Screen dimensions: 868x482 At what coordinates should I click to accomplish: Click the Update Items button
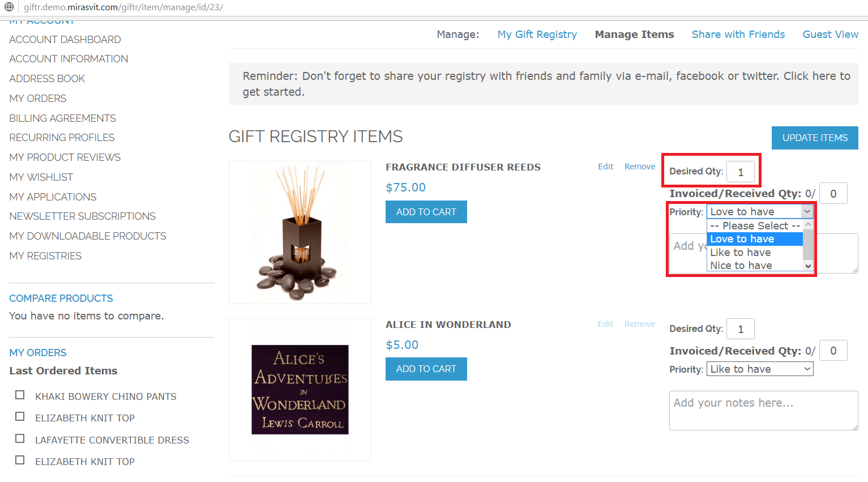(815, 138)
